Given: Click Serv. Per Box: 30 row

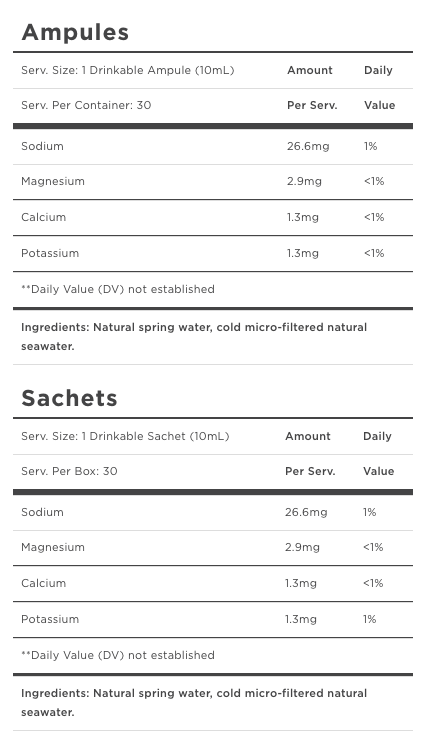Looking at the screenshot, I should [213, 471].
